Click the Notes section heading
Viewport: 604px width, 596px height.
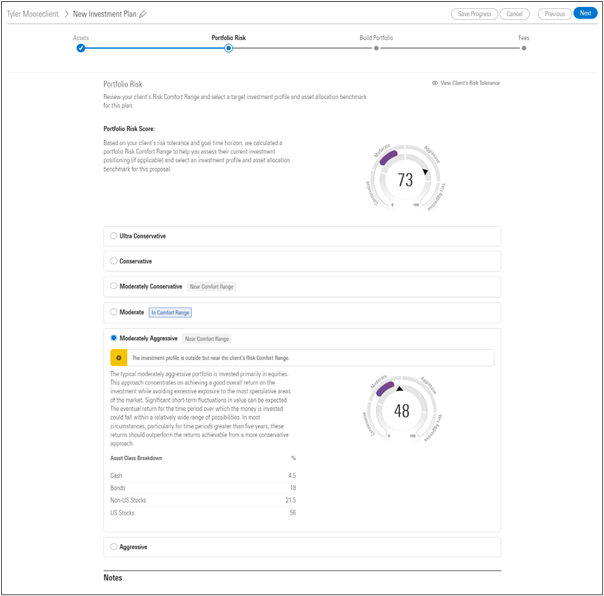point(112,578)
